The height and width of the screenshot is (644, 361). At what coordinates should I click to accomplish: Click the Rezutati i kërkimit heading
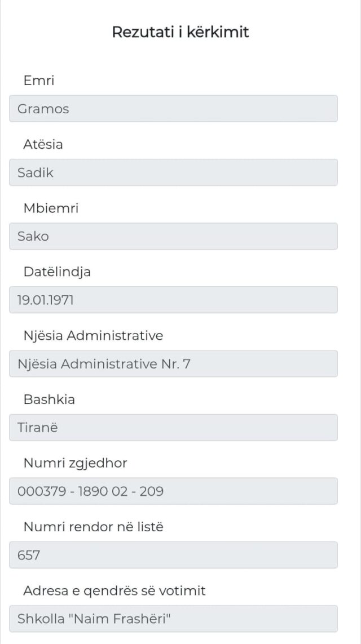tap(180, 32)
